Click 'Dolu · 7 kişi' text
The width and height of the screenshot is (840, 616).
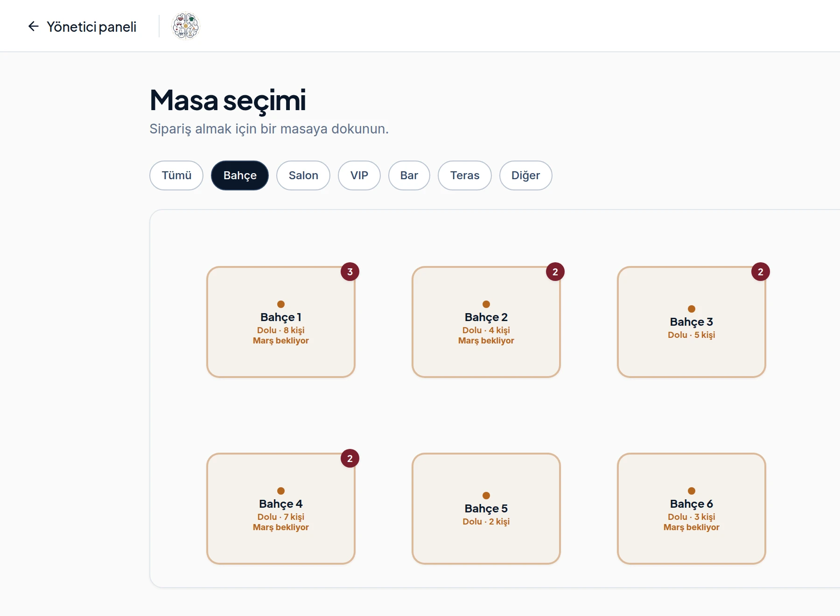281,517
